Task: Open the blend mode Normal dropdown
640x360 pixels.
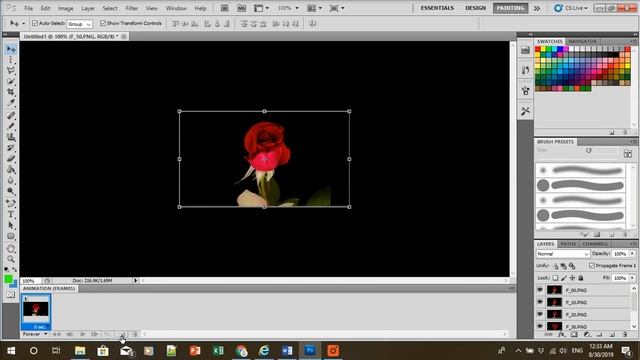Action: pos(562,254)
